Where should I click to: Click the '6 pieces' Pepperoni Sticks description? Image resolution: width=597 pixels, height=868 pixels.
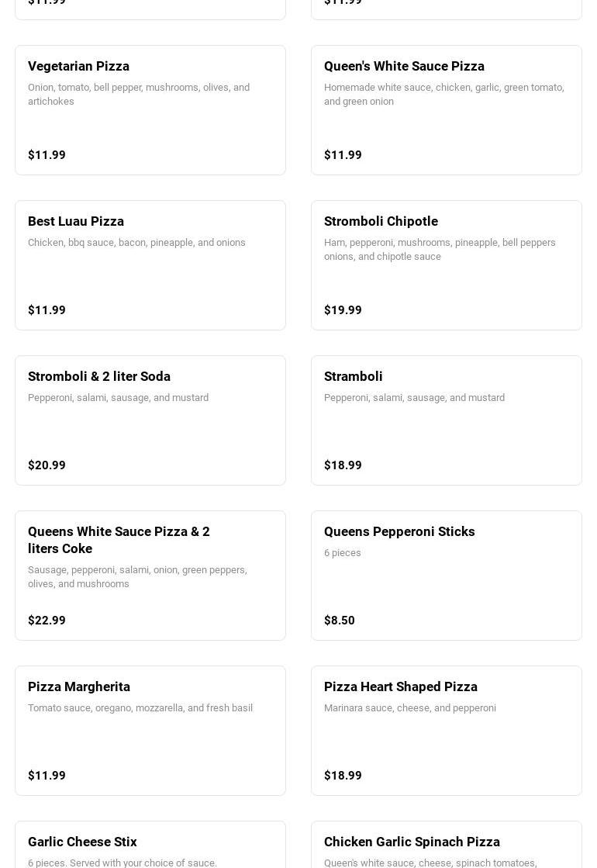343,553
